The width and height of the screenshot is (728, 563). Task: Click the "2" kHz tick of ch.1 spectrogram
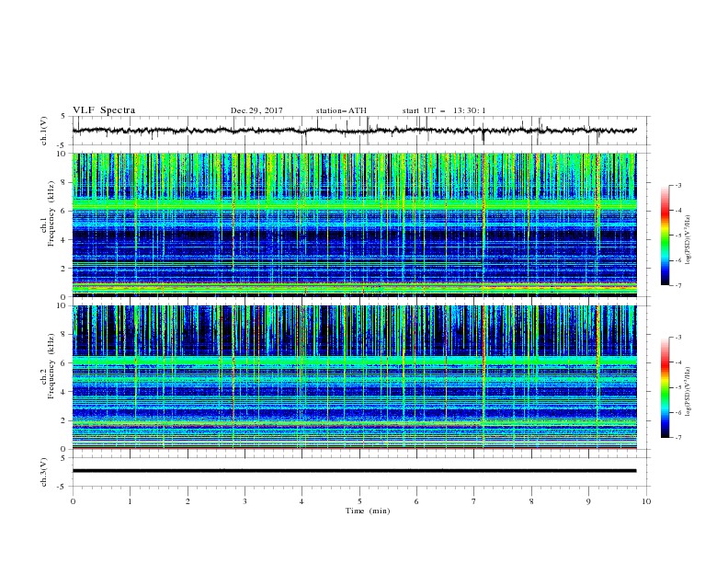[63, 269]
